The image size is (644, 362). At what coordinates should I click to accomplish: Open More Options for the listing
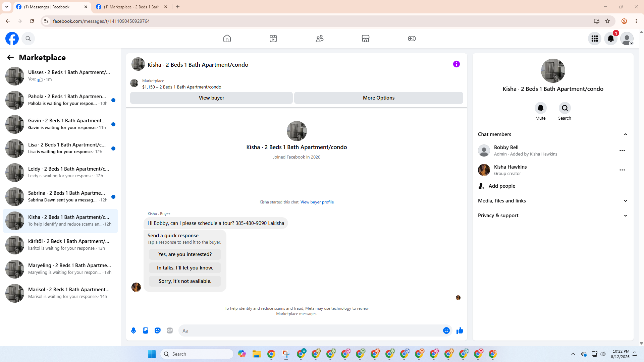(x=379, y=98)
